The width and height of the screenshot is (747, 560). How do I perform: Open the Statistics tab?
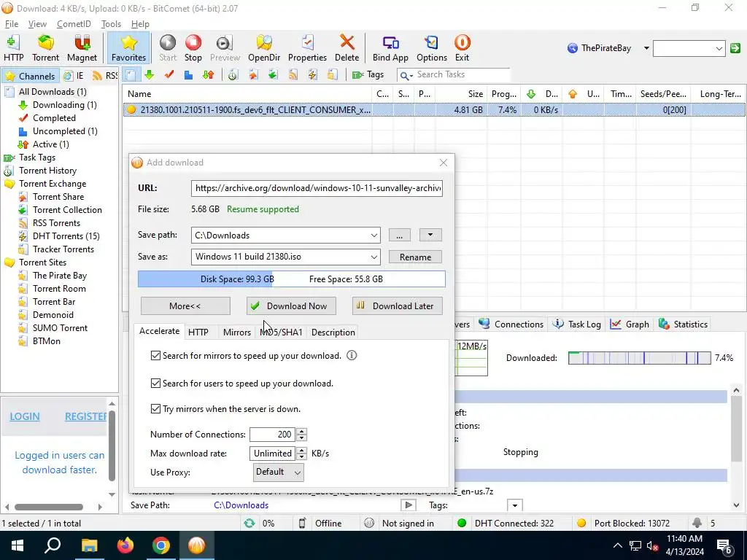tap(683, 324)
